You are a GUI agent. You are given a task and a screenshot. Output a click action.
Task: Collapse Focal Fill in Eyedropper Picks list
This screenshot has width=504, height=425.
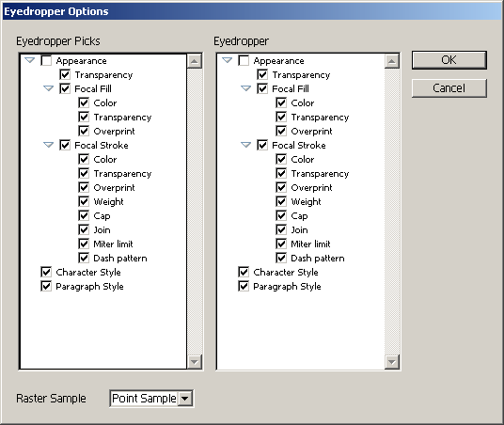coord(49,88)
